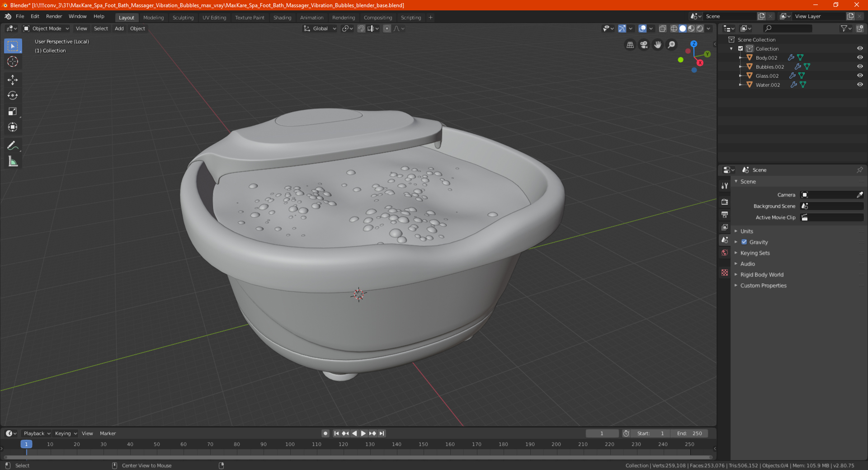Expand the Keying Sets panel

click(x=755, y=253)
